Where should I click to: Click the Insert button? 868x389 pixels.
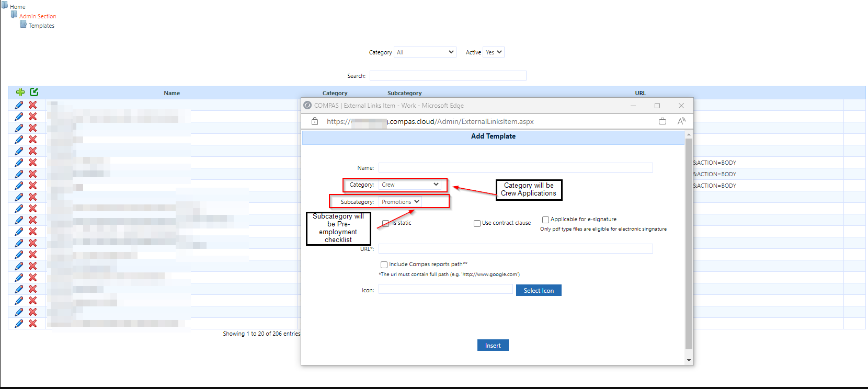(x=493, y=346)
